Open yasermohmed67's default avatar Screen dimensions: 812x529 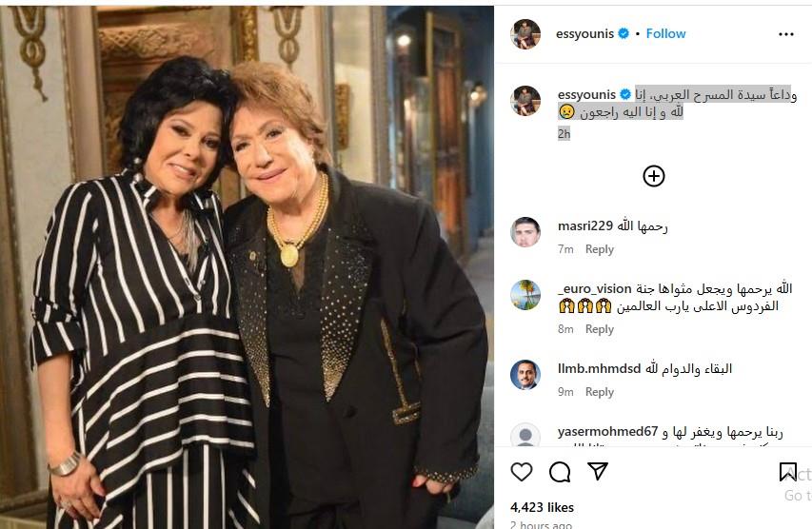click(525, 437)
